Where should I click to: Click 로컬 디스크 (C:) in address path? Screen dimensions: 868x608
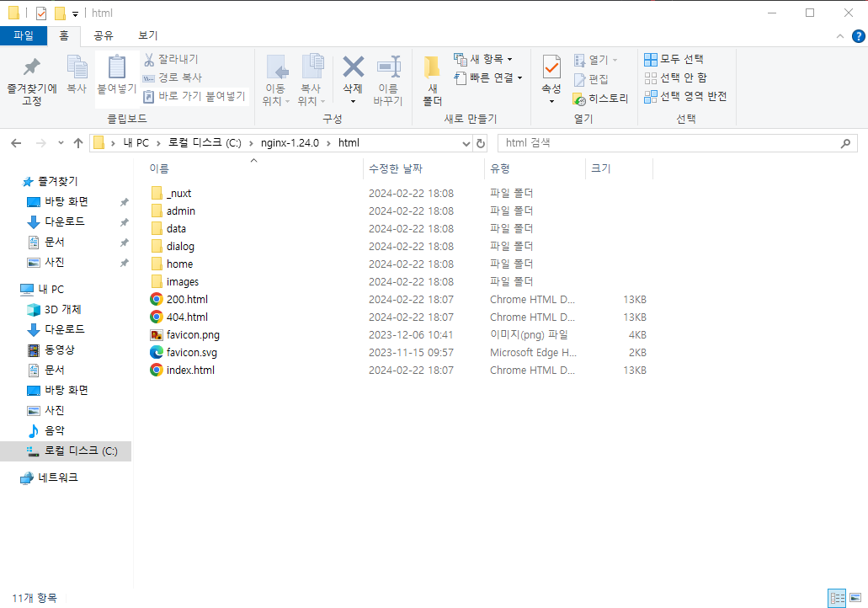tap(205, 143)
